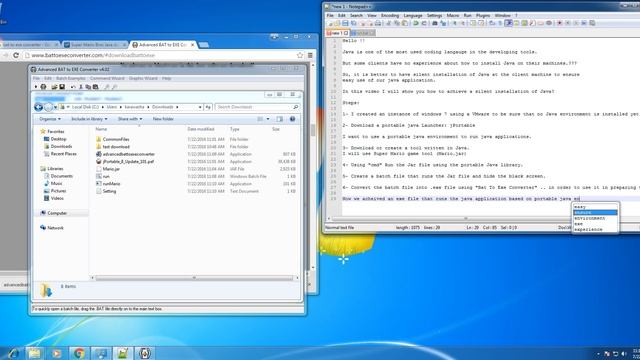The height and width of the screenshot is (360, 640).
Task: Click the Save Recorded Macro icon in Notepad++
Action: (592, 23)
